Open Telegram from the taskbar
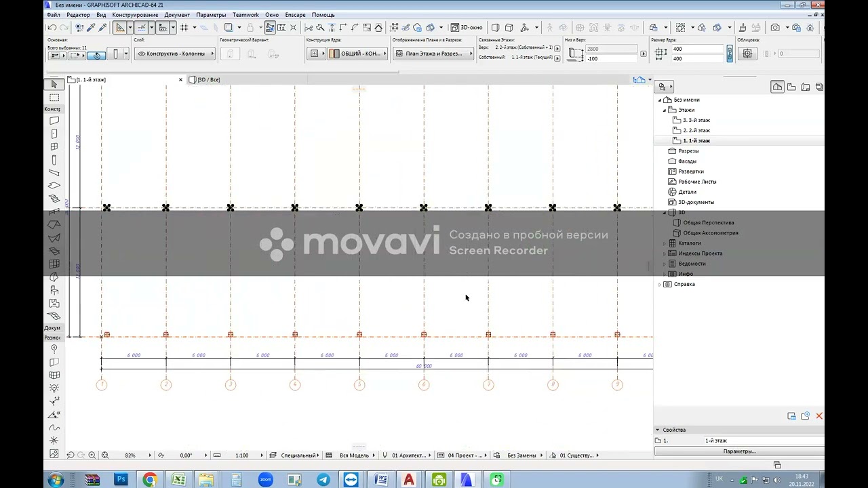The width and height of the screenshot is (868, 488). click(x=323, y=480)
